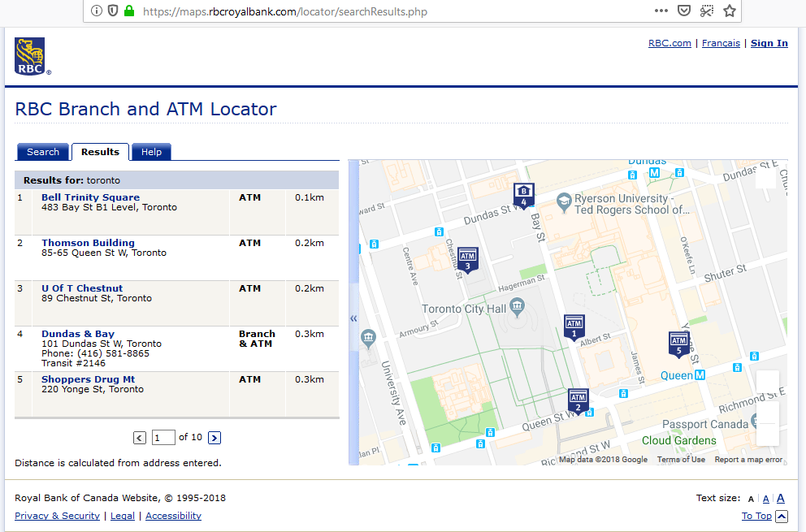The height and width of the screenshot is (532, 806).
Task: Click the Sign In link
Action: (769, 43)
